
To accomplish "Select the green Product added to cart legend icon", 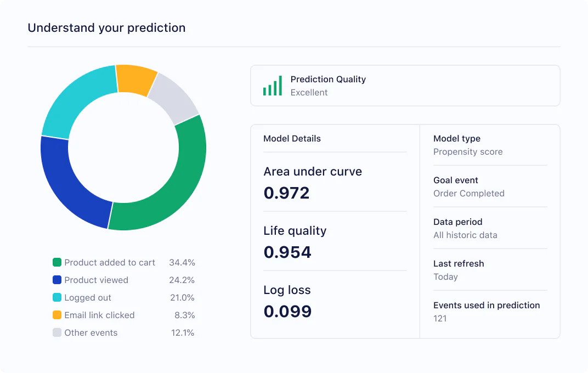I will (x=57, y=263).
